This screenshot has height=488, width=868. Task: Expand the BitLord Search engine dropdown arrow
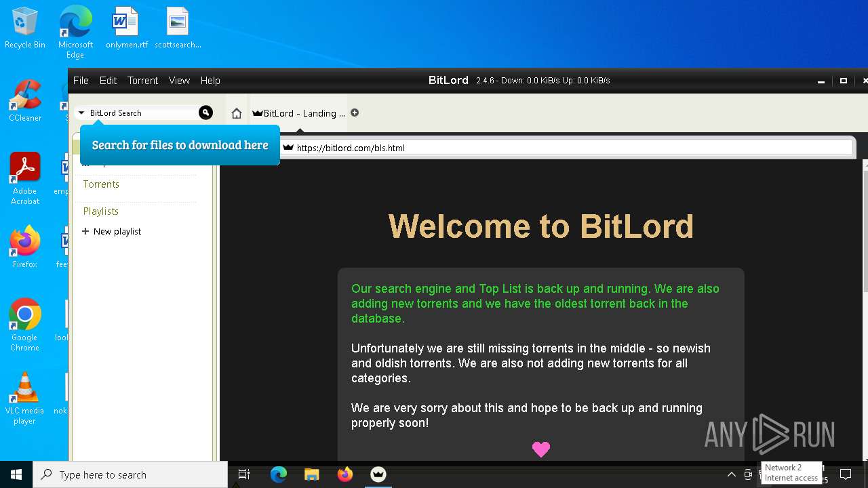(81, 113)
